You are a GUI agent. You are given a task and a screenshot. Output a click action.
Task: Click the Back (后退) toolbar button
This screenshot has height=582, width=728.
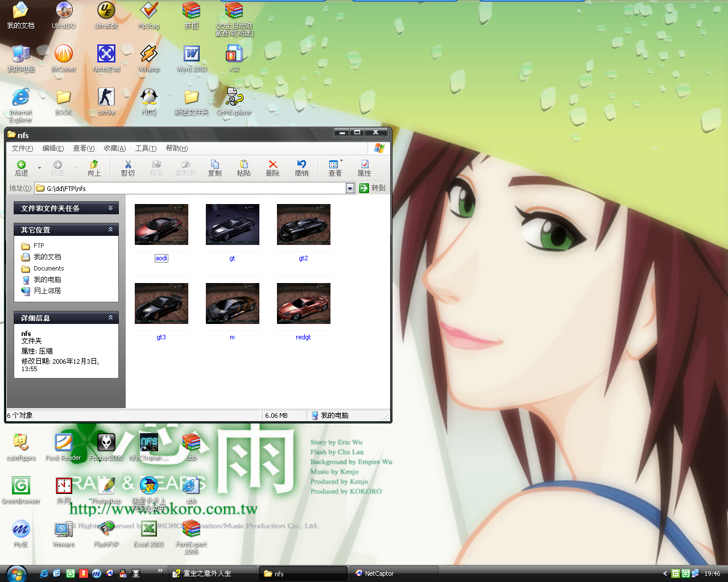coord(21,168)
